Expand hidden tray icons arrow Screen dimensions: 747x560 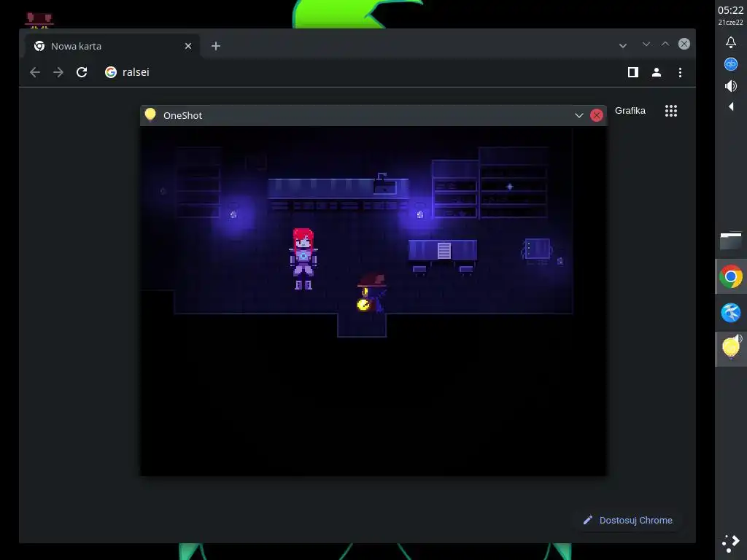point(731,106)
